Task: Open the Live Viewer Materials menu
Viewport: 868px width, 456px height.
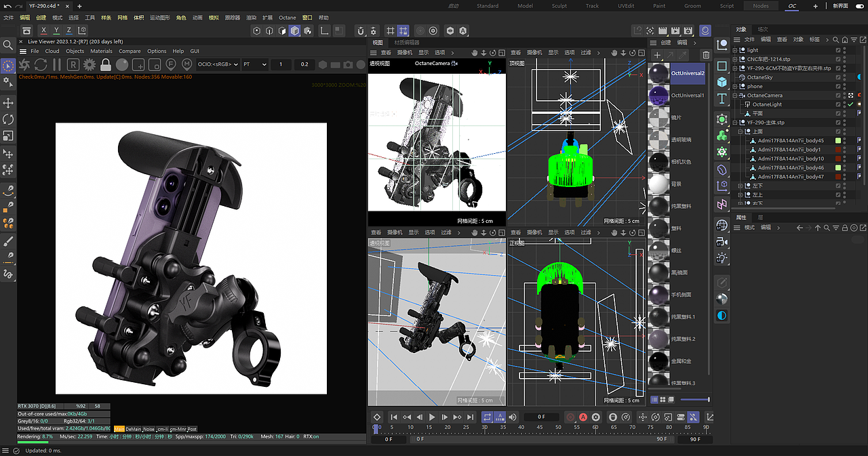Action: point(102,51)
